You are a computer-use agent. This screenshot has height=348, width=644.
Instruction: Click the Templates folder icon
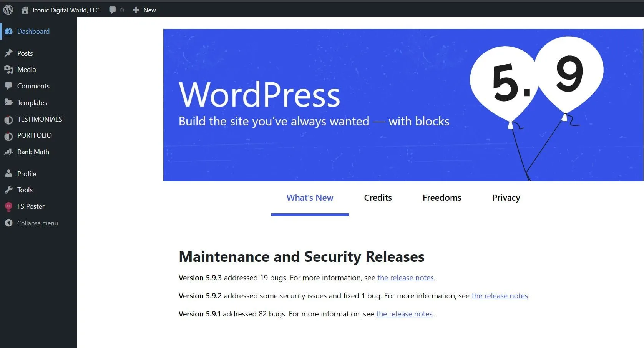pos(8,102)
